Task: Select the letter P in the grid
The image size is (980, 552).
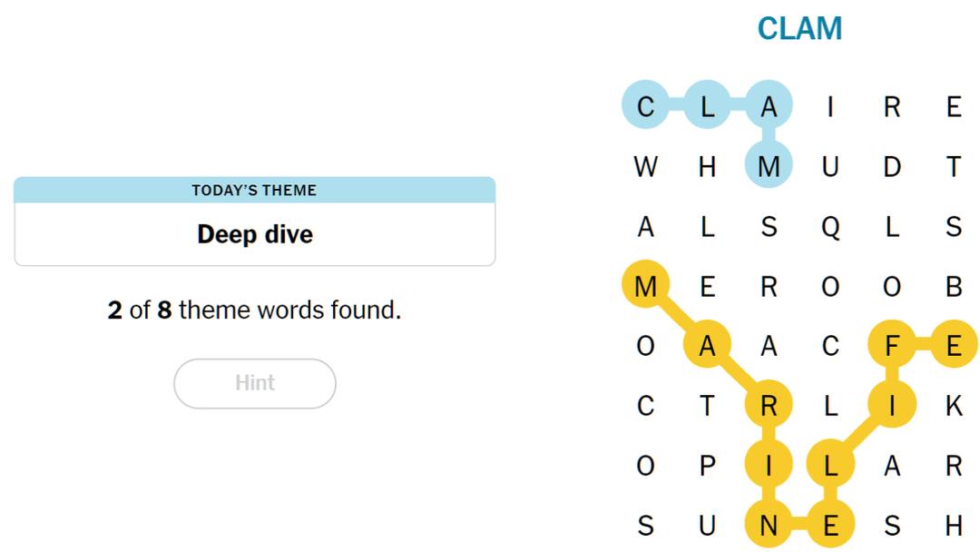Action: 707,466
